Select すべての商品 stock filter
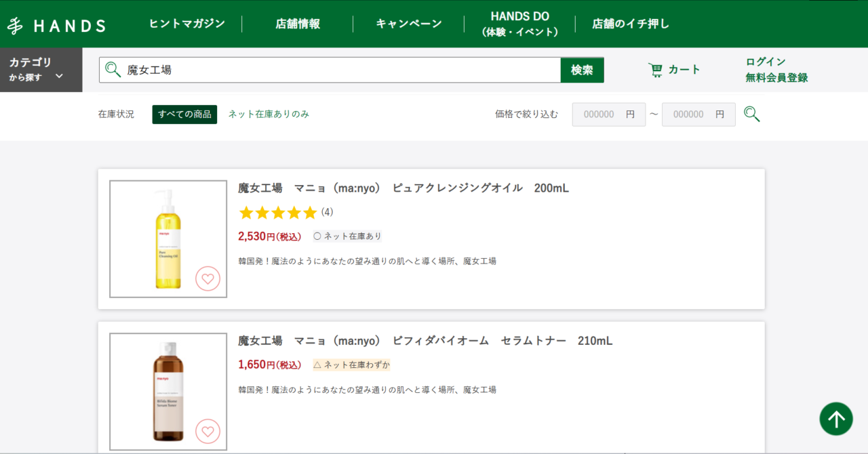868x454 pixels. [x=184, y=114]
